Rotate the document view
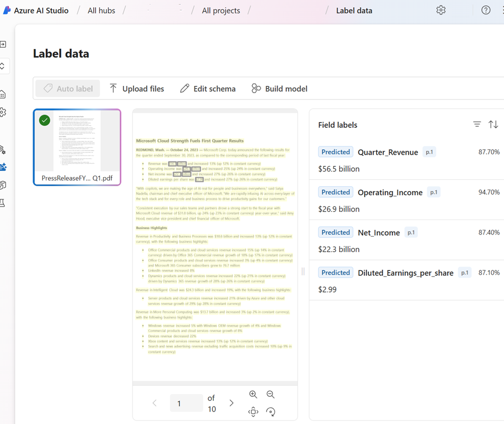This screenshot has width=504, height=424. click(x=270, y=412)
